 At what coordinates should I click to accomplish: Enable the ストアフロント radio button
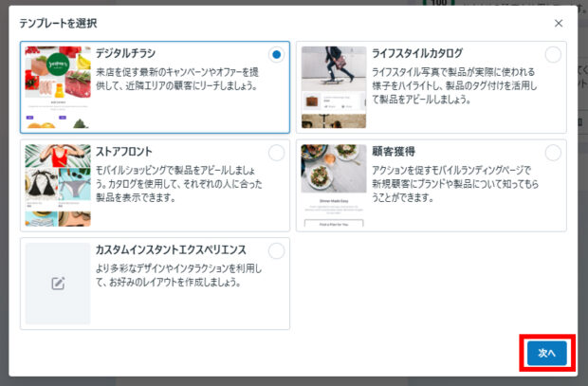coord(276,153)
